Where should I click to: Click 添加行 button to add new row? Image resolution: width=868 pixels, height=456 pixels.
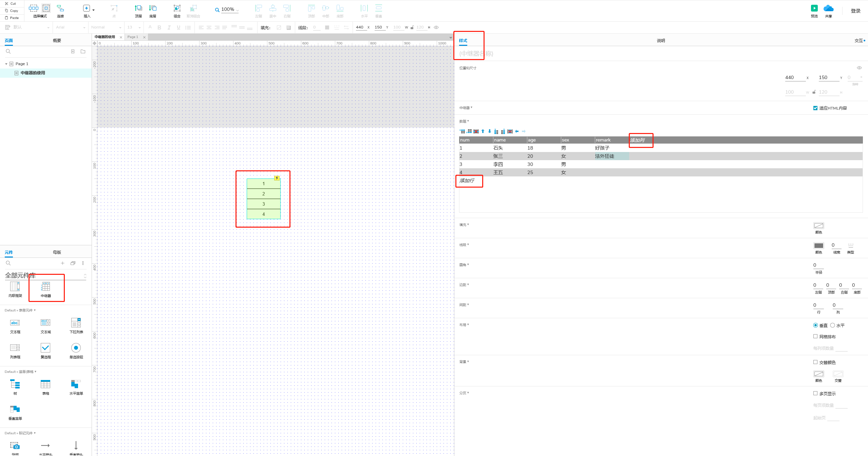(468, 180)
